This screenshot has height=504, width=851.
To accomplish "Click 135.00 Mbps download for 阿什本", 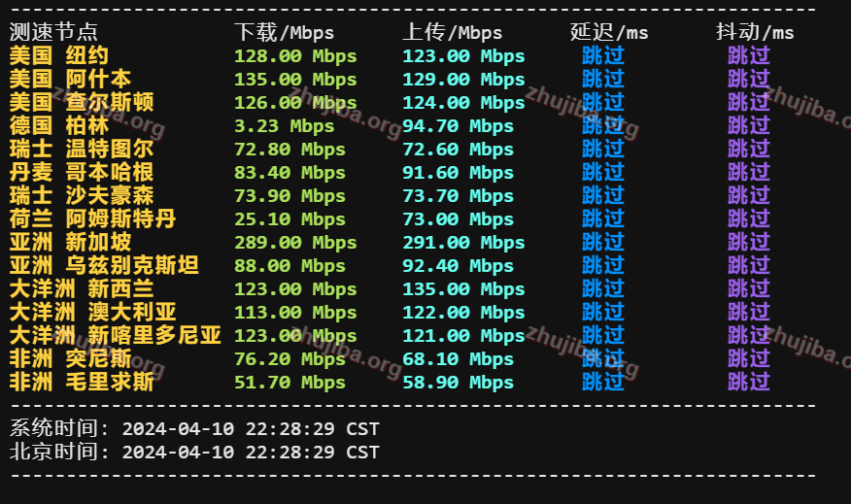I will 295,80.
